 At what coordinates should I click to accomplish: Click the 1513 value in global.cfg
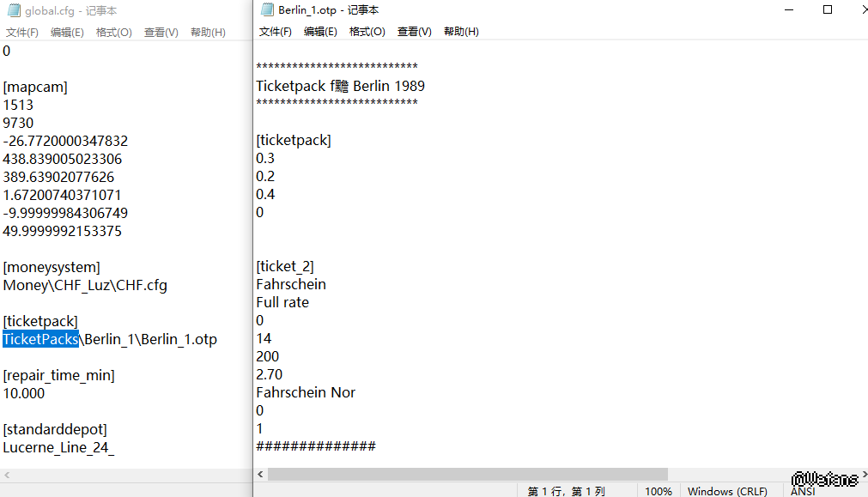[18, 106]
